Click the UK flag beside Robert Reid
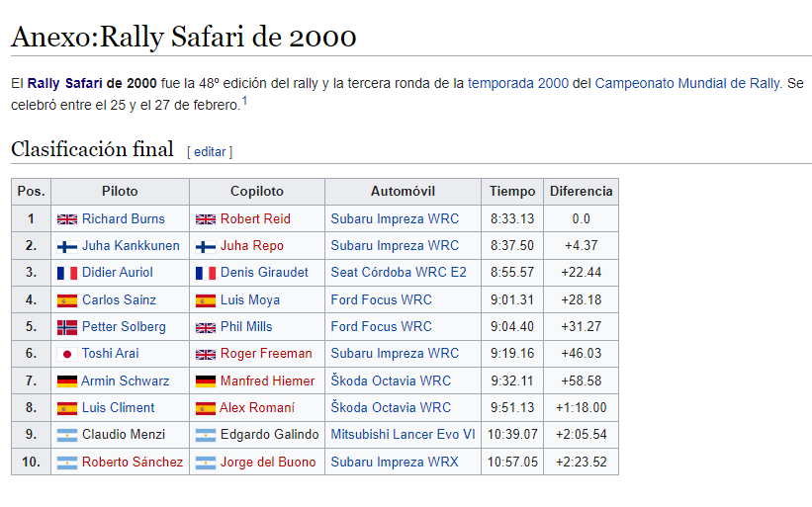Image resolution: width=812 pixels, height=507 pixels. click(206, 219)
